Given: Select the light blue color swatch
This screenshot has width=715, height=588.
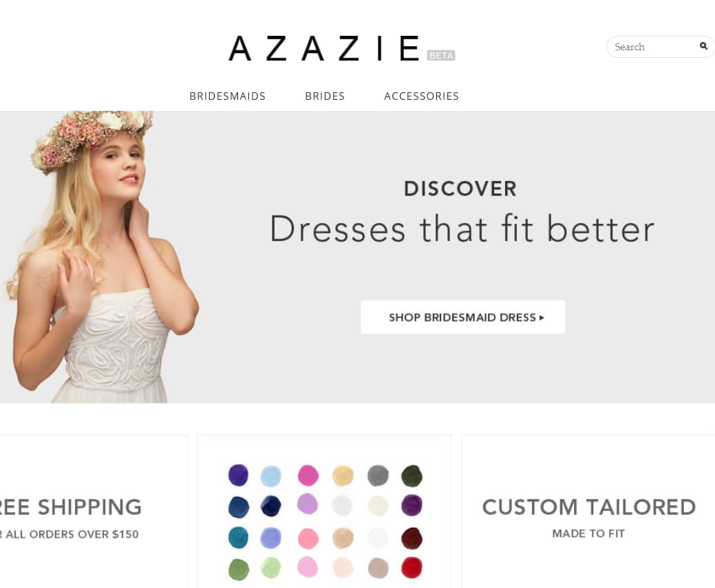Looking at the screenshot, I should (271, 476).
